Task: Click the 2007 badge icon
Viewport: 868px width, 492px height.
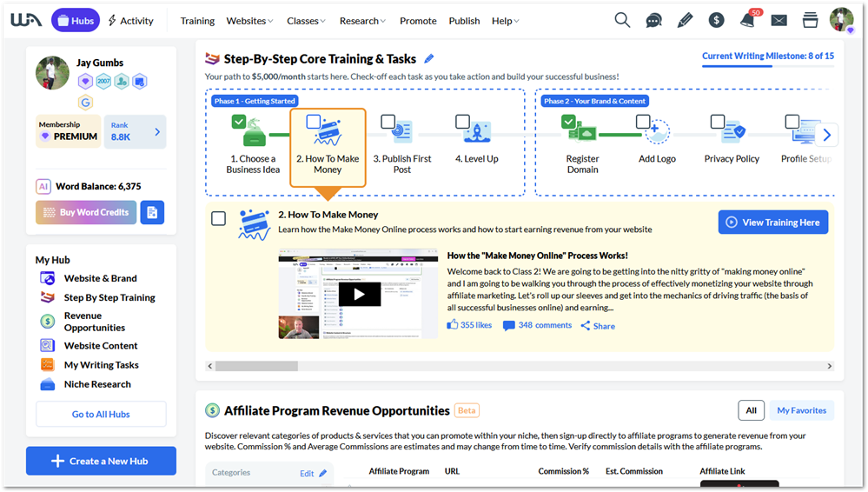Action: (x=103, y=82)
